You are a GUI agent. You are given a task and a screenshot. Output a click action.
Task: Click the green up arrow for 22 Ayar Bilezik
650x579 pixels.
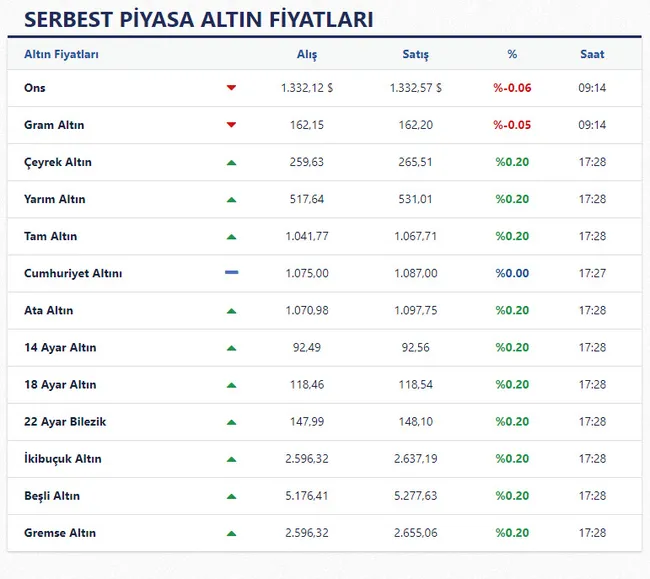coord(231,422)
